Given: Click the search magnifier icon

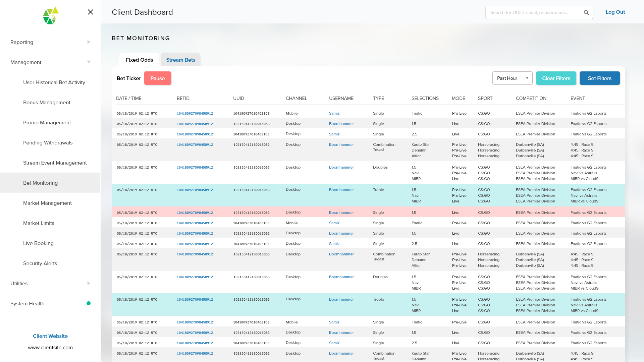Looking at the screenshot, I should pyautogui.click(x=586, y=12).
